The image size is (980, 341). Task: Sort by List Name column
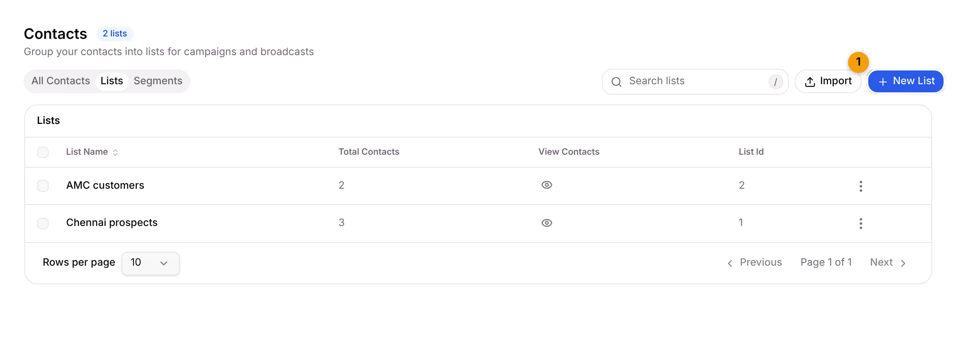92,152
